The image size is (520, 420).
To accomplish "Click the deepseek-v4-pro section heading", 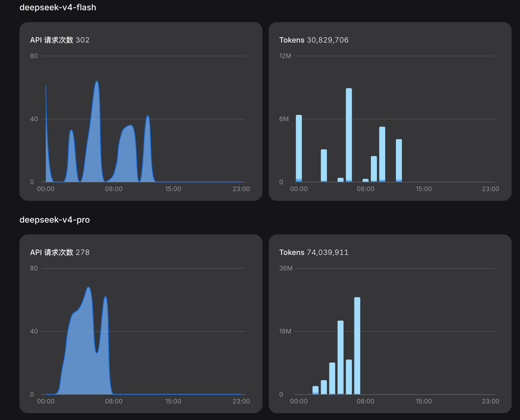I will coord(55,220).
